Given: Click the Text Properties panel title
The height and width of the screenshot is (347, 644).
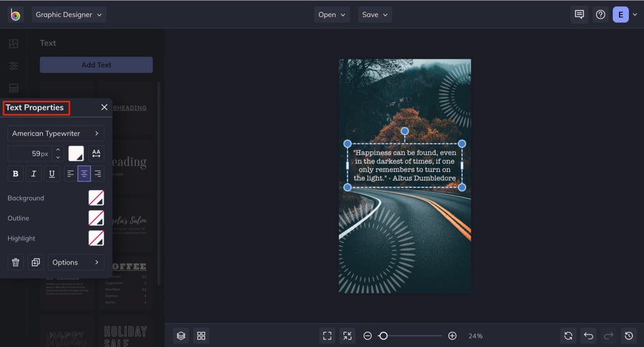Looking at the screenshot, I should (x=35, y=108).
